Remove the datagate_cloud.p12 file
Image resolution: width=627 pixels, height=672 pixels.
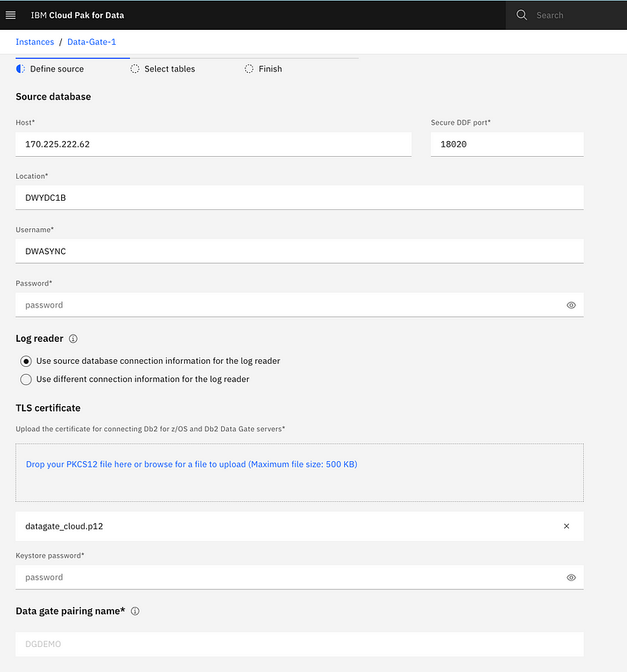(x=566, y=526)
